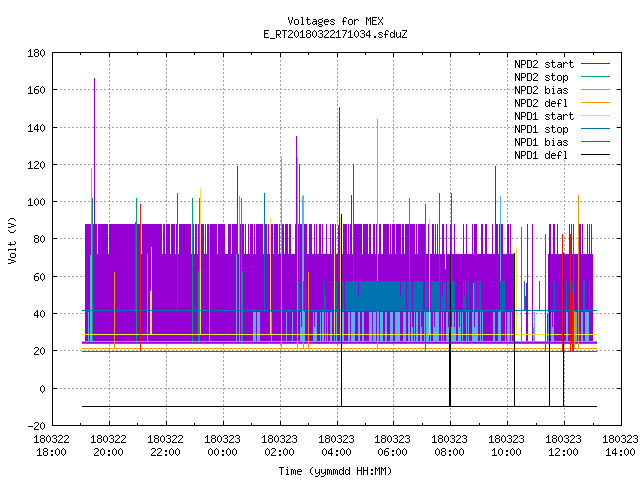Screen dimensions: 640x480
Task: Click the 'Voltages for MEX' chart title
Action: (x=335, y=21)
